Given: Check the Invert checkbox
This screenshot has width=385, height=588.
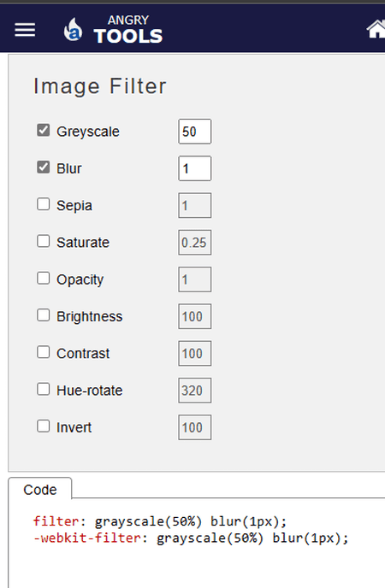Looking at the screenshot, I should (x=43, y=426).
